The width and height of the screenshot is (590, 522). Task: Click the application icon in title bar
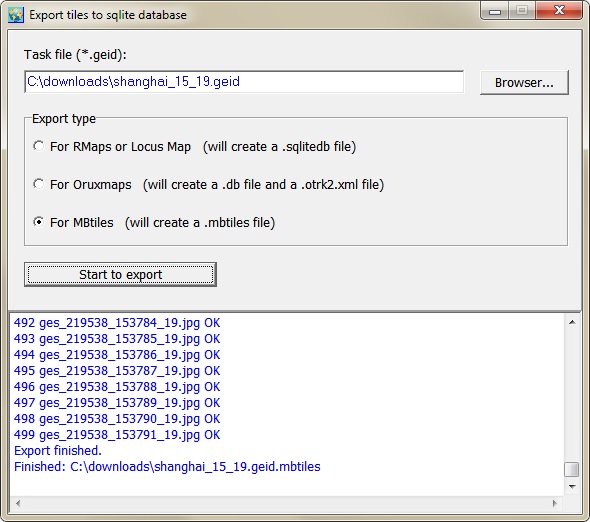coord(16,15)
